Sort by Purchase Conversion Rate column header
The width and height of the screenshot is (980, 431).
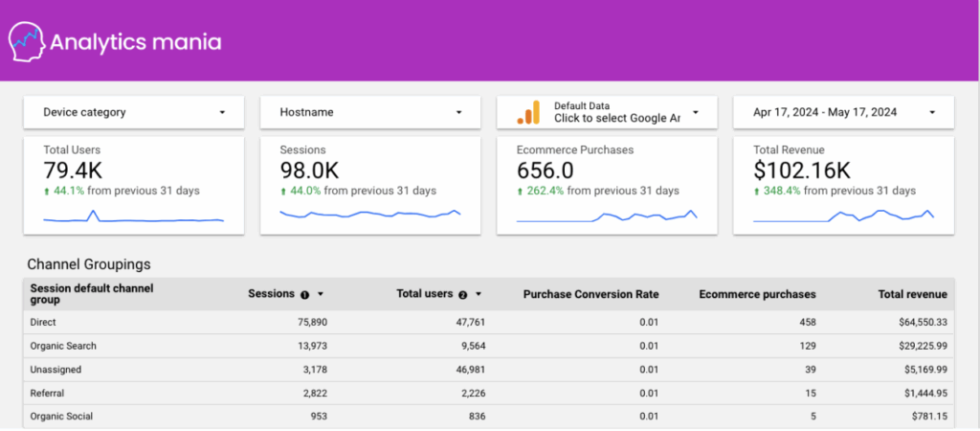coord(590,295)
